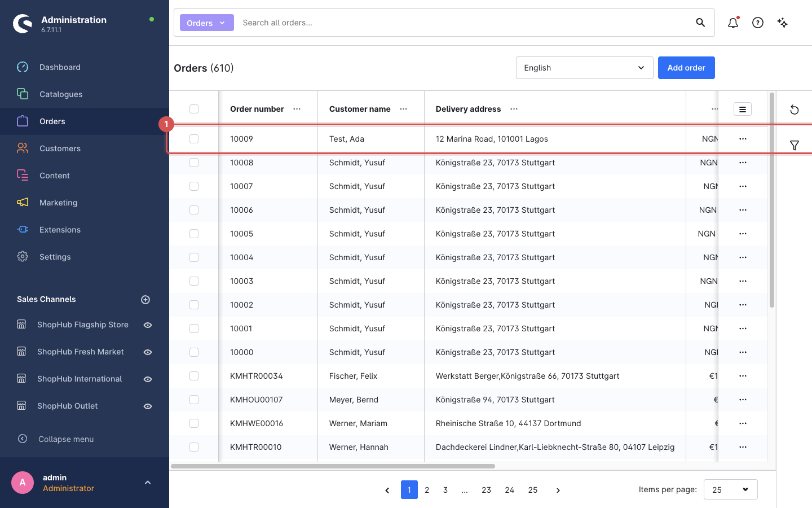This screenshot has height=508, width=812.
Task: Check order 10008 checkbox
Action: point(194,163)
